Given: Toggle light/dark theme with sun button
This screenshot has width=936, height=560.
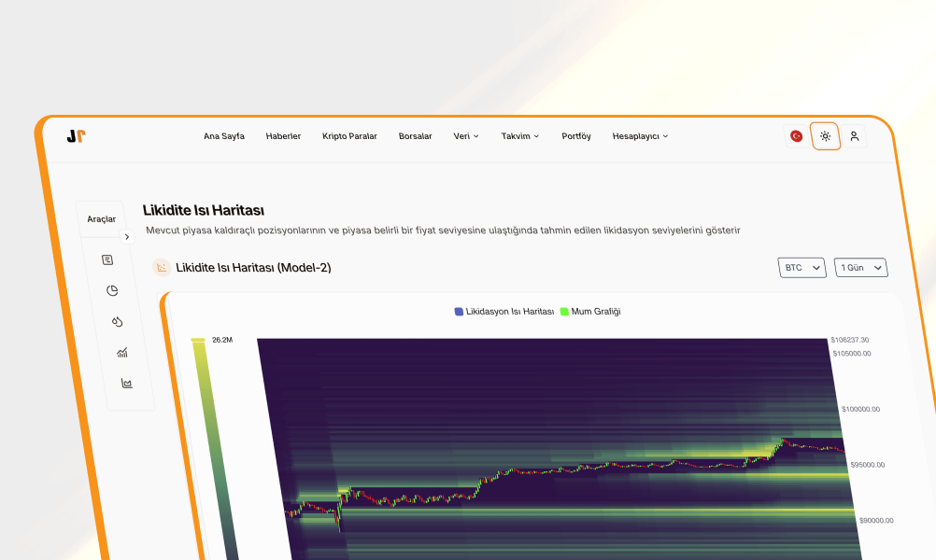Looking at the screenshot, I should click(x=825, y=136).
